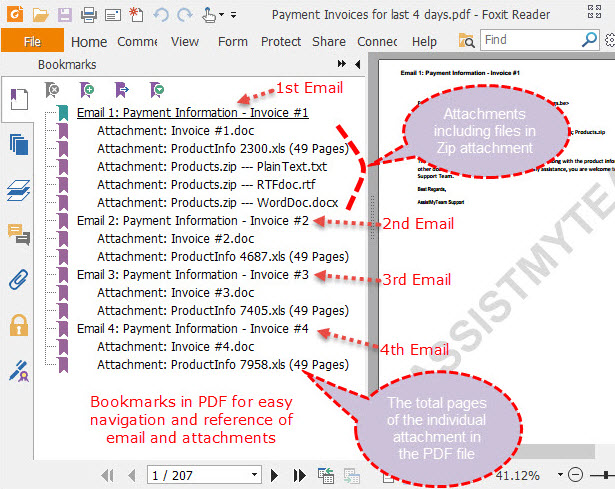This screenshot has height=489, width=615.
Task: Show the Comments panel in sidebar
Action: [19, 234]
